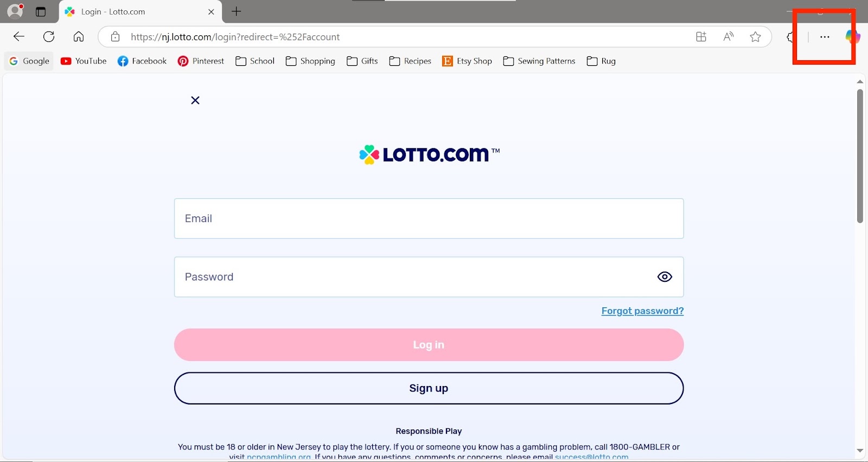The height and width of the screenshot is (462, 868).
Task: Close the login form with X
Action: tap(195, 100)
